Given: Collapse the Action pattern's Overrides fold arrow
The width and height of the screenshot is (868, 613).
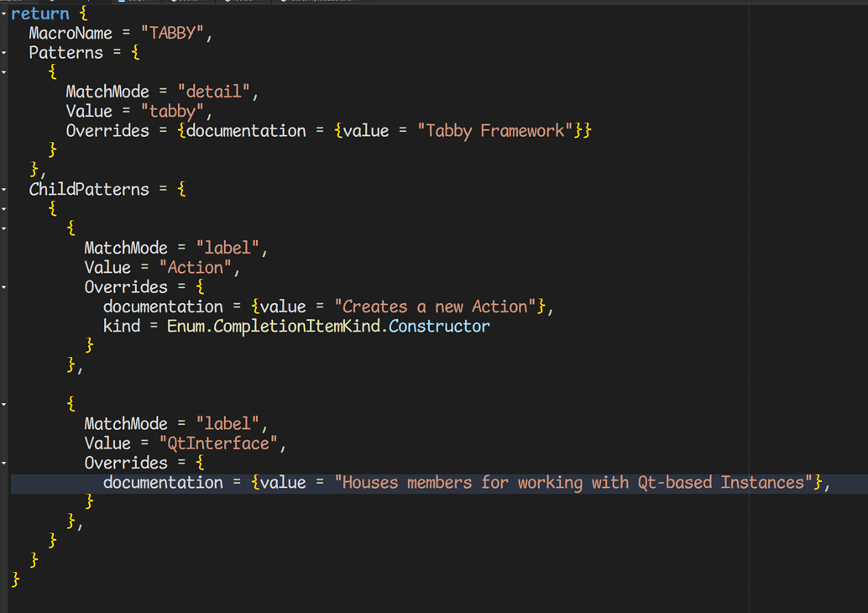Looking at the screenshot, I should pos(4,286).
